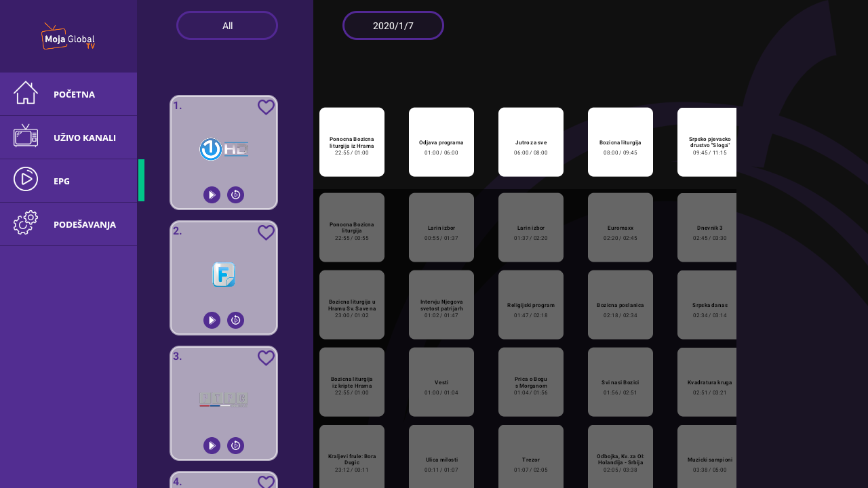This screenshot has height=488, width=868.
Task: Open the PODEŠAVANJA menu item
Action: [68, 224]
